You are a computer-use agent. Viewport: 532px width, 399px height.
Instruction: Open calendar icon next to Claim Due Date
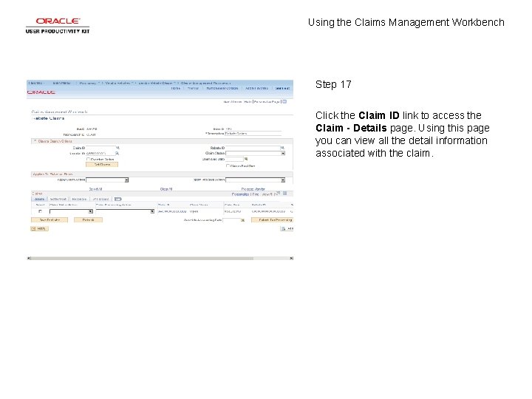click(246, 159)
